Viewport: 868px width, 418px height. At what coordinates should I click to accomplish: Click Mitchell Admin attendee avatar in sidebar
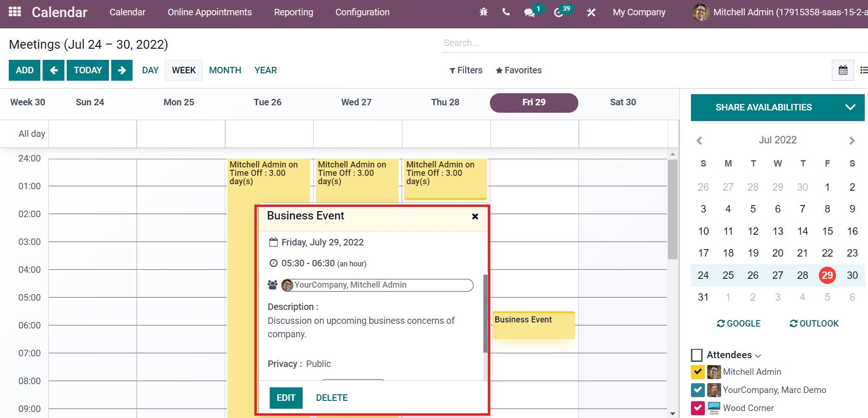click(x=714, y=372)
